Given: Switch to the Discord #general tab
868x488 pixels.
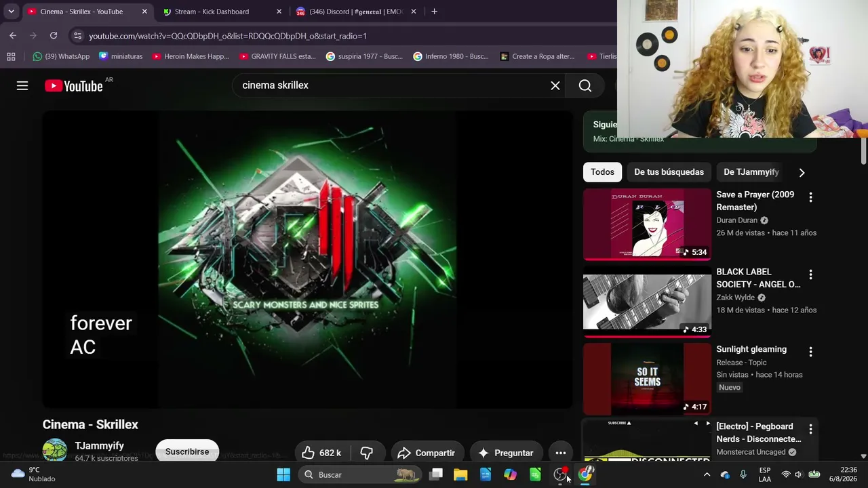Looking at the screenshot, I should [357, 12].
